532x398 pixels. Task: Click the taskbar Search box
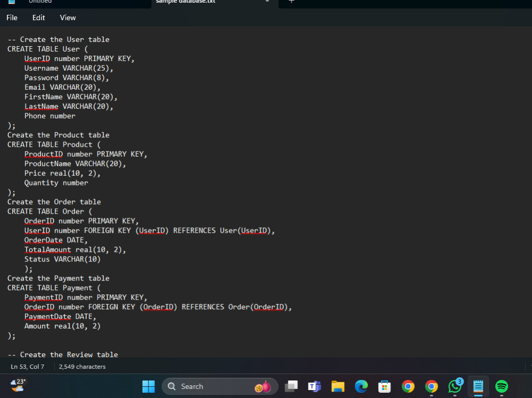[220, 386]
